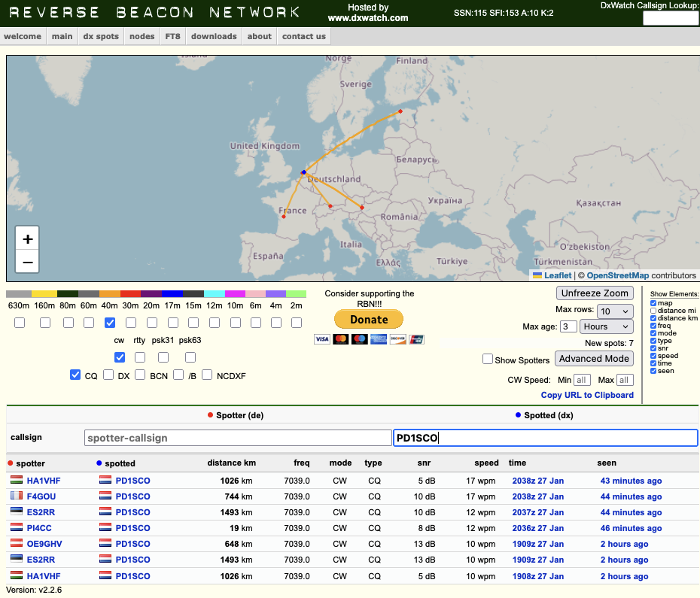Click the DxWatch Callsign Lookup field
Image resolution: width=700 pixels, height=598 pixels.
pos(670,18)
